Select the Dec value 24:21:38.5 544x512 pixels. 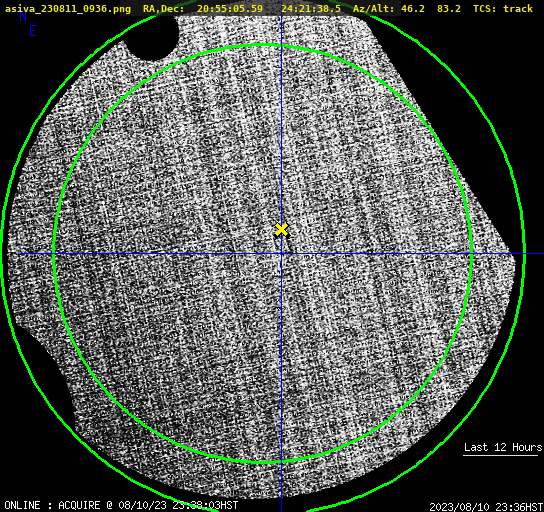(x=311, y=8)
